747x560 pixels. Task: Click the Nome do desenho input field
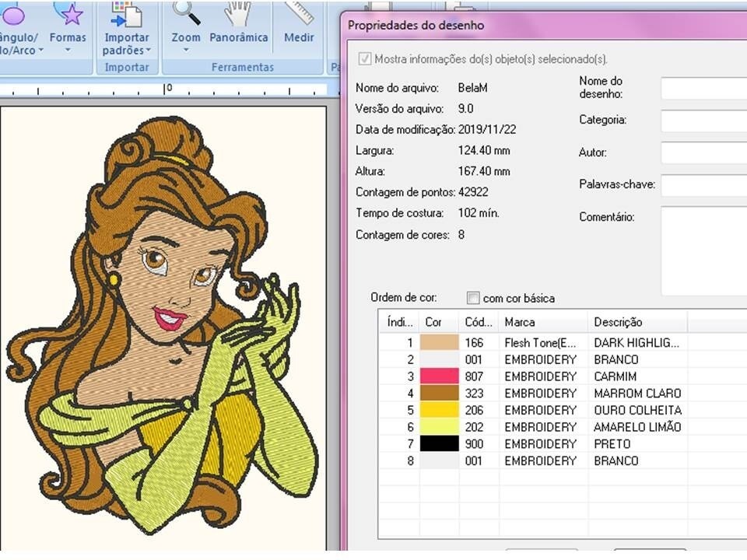tap(703, 88)
